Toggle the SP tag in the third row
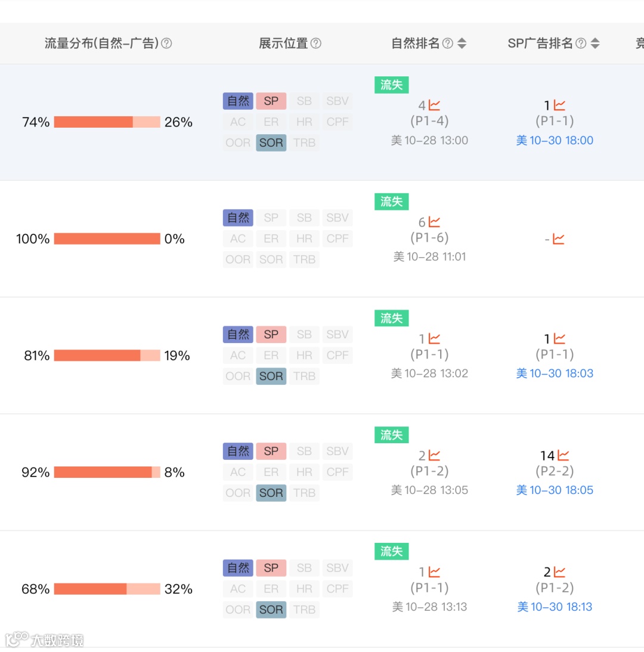 [271, 334]
